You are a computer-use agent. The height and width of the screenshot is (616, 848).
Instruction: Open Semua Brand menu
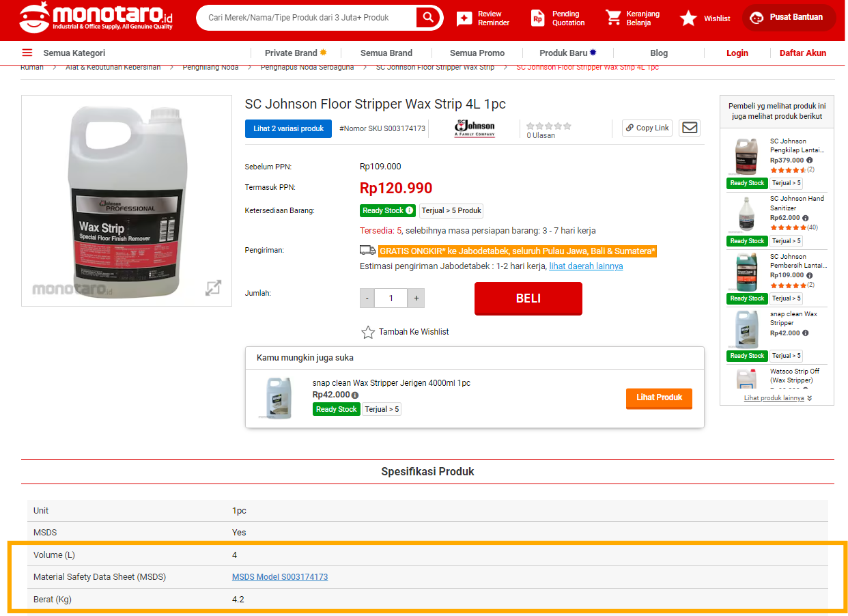tap(386, 53)
